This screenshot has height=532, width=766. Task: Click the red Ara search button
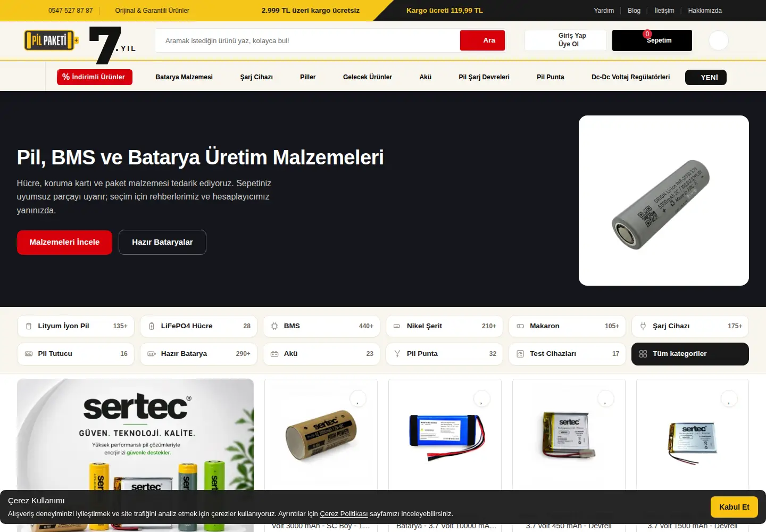(482, 40)
